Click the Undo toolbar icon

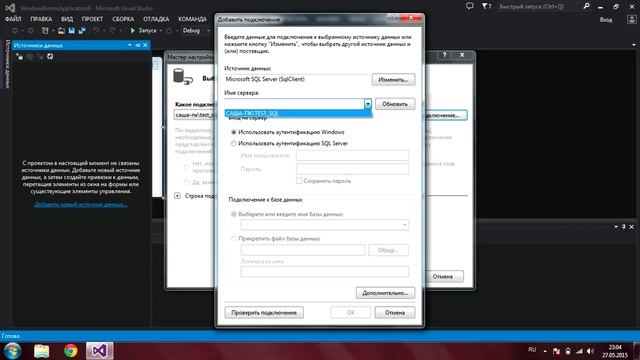click(96, 31)
